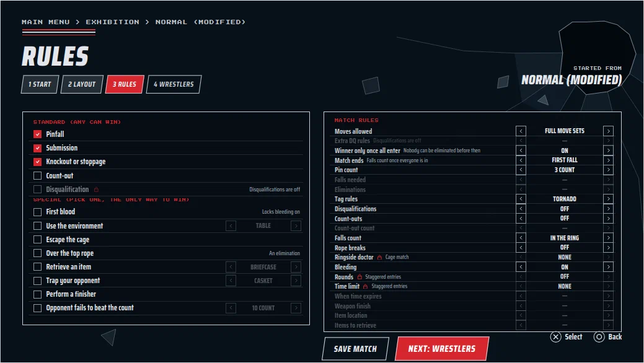
Task: Click the lock icon next to Ringside doctor
Action: click(x=379, y=258)
